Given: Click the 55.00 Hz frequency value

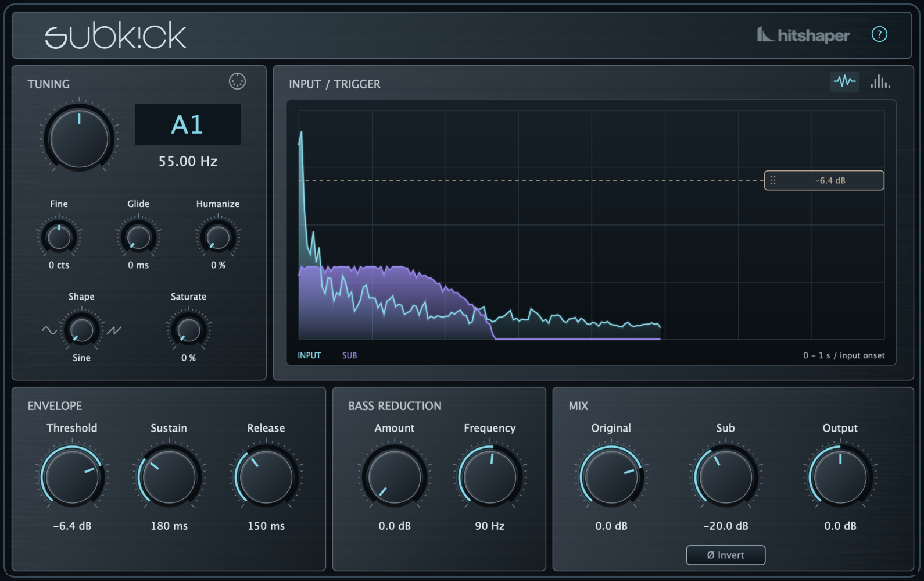Looking at the screenshot, I should pos(188,161).
